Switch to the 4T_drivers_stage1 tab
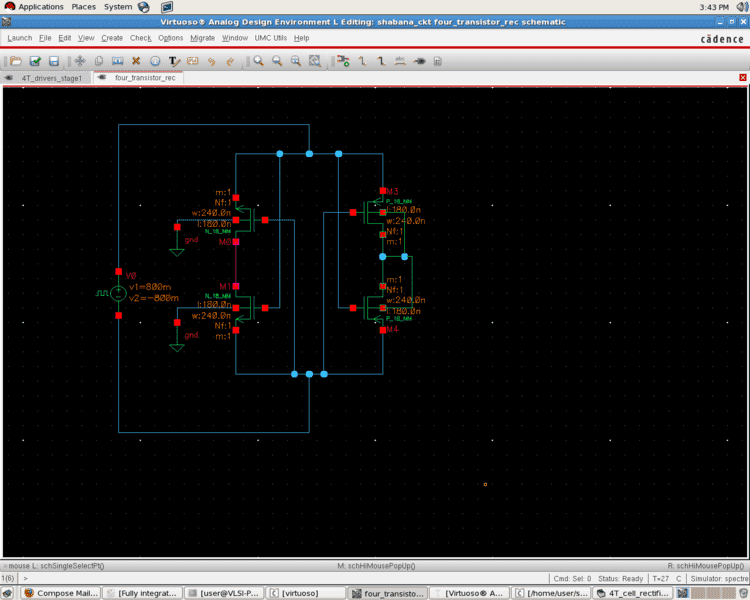 point(50,77)
